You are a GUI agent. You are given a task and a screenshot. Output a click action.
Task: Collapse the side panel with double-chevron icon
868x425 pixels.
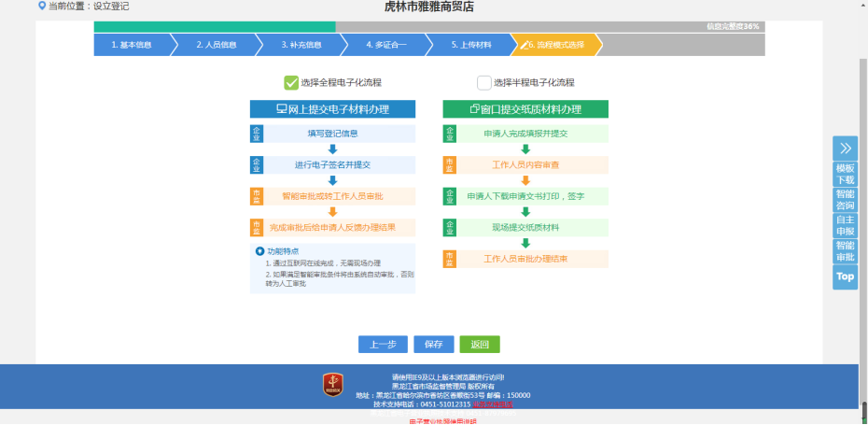coord(845,148)
